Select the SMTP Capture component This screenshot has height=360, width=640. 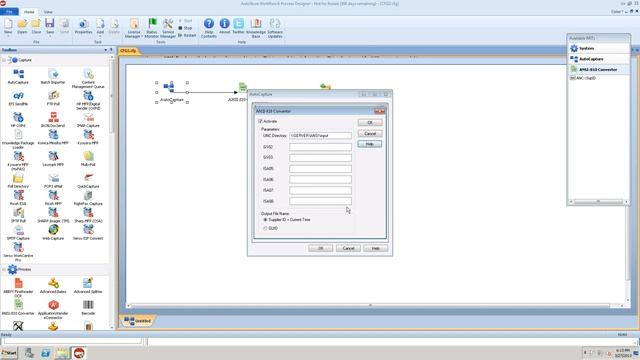click(18, 232)
